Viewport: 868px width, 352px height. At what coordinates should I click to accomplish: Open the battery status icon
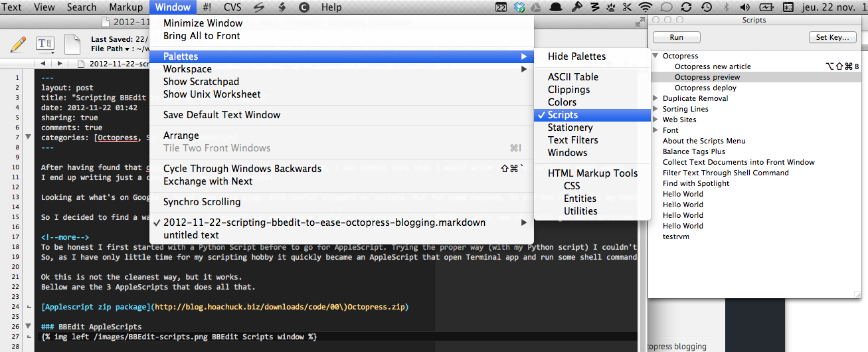pyautogui.click(x=766, y=7)
